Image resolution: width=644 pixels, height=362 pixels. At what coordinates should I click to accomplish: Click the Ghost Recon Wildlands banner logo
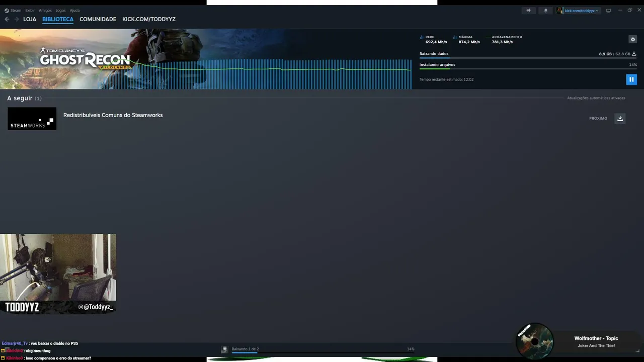tap(85, 58)
